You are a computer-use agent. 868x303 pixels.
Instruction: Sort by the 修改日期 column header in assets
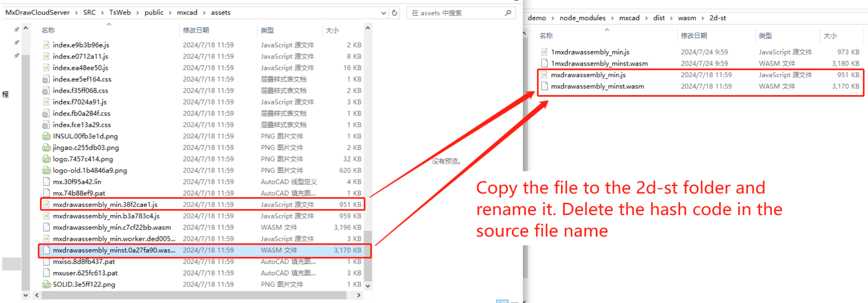[196, 30]
